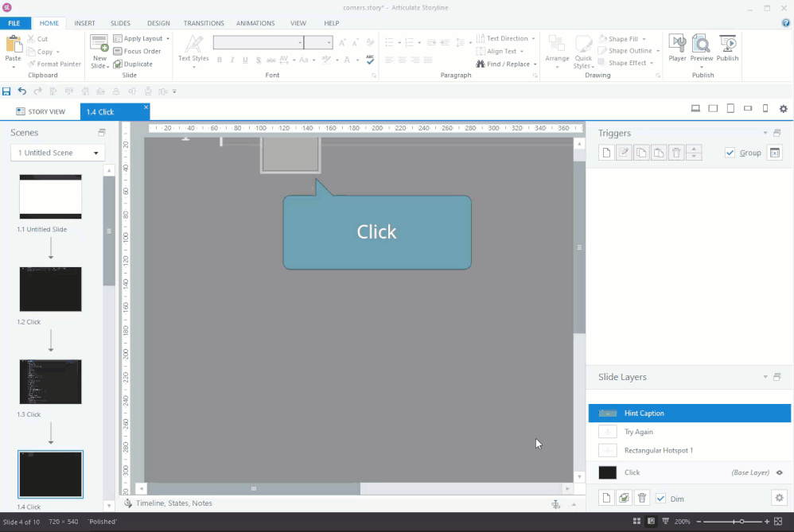Viewport: 794px width, 532px height.
Task: Click the Publish icon
Action: pos(727,48)
